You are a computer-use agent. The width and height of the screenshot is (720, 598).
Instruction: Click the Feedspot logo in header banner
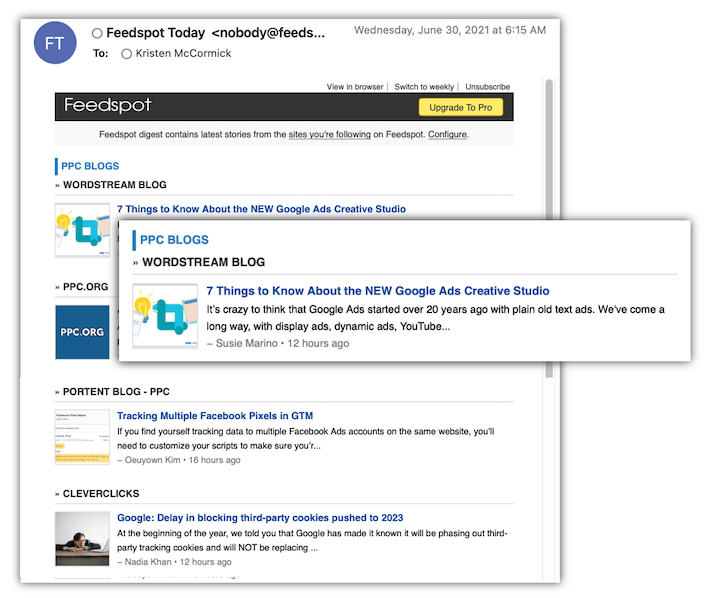108,106
